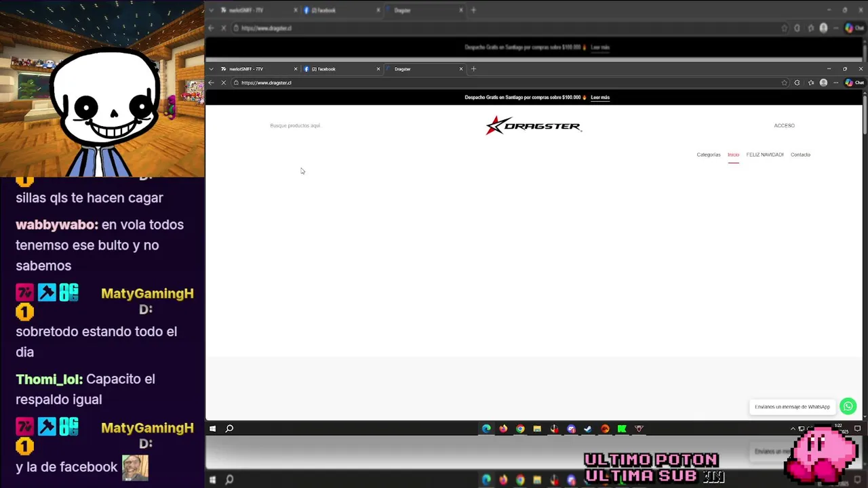
Task: Open the Start menu on the fully visible taskbar
Action: coord(212,428)
